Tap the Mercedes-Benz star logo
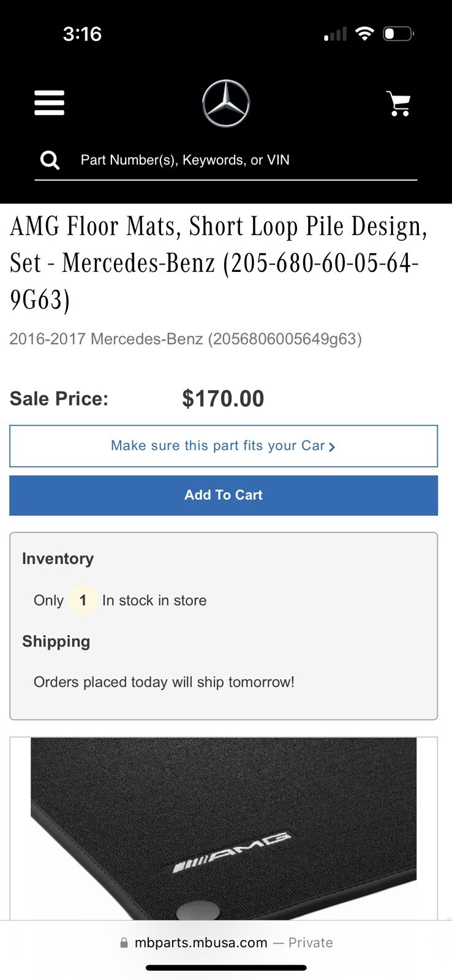This screenshot has width=452, height=980. pos(225,103)
